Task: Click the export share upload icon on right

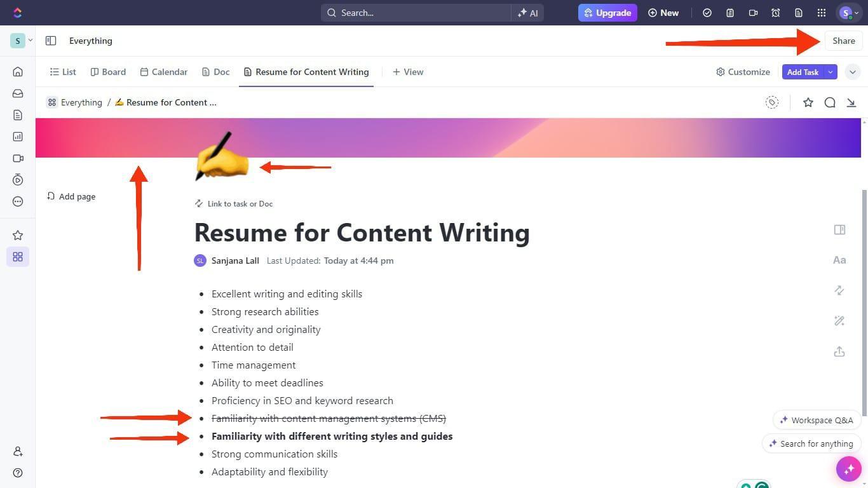Action: tap(839, 351)
